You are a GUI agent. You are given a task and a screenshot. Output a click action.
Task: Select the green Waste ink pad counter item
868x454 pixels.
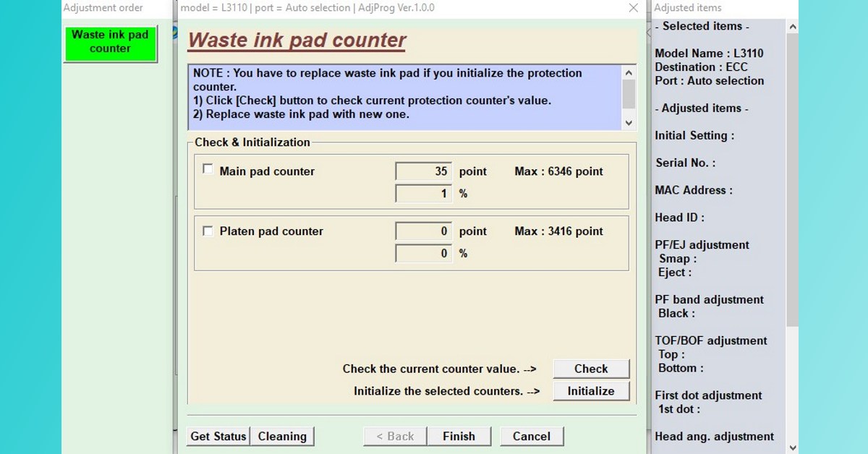(110, 43)
